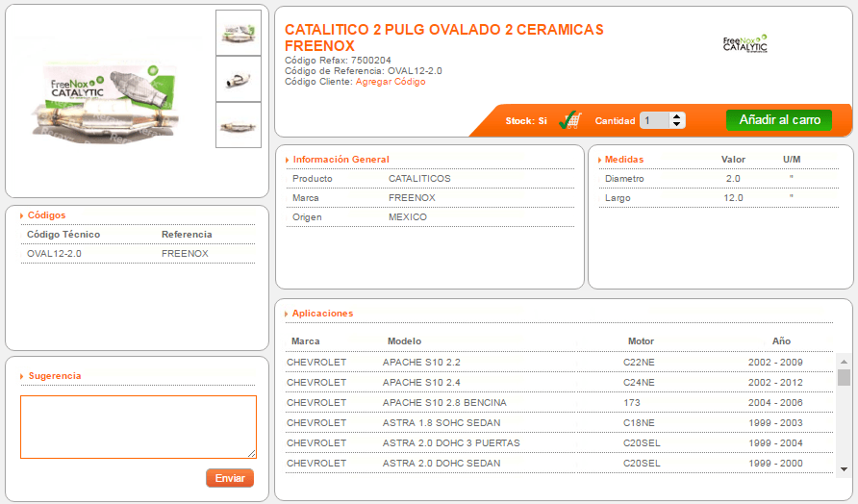Click the Código Refax 7500204 text
Image resolution: width=858 pixels, height=504 pixels.
click(338, 61)
